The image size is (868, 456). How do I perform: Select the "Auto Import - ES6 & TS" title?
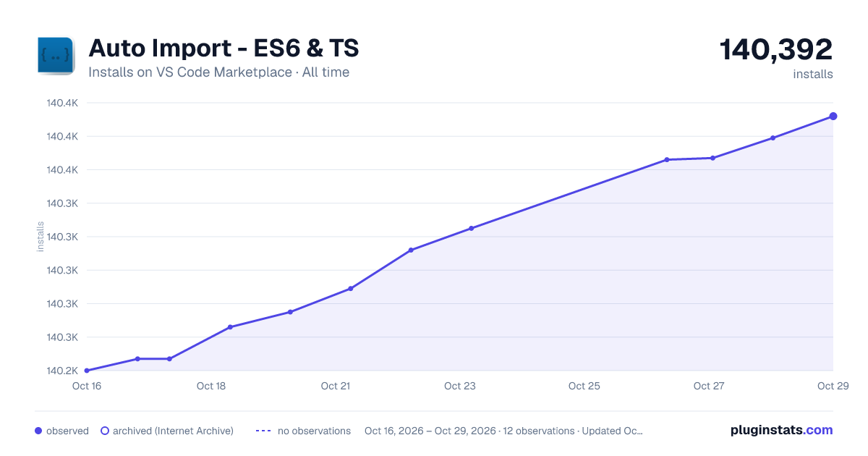point(224,48)
